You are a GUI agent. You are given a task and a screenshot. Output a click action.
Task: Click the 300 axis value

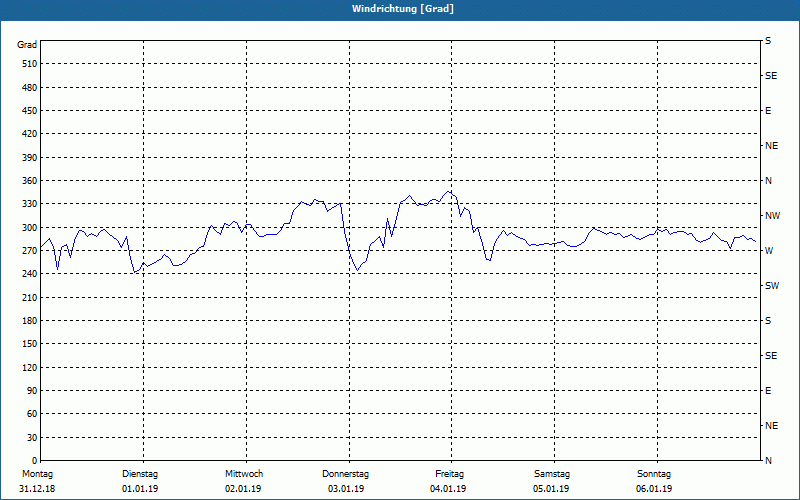(29, 228)
